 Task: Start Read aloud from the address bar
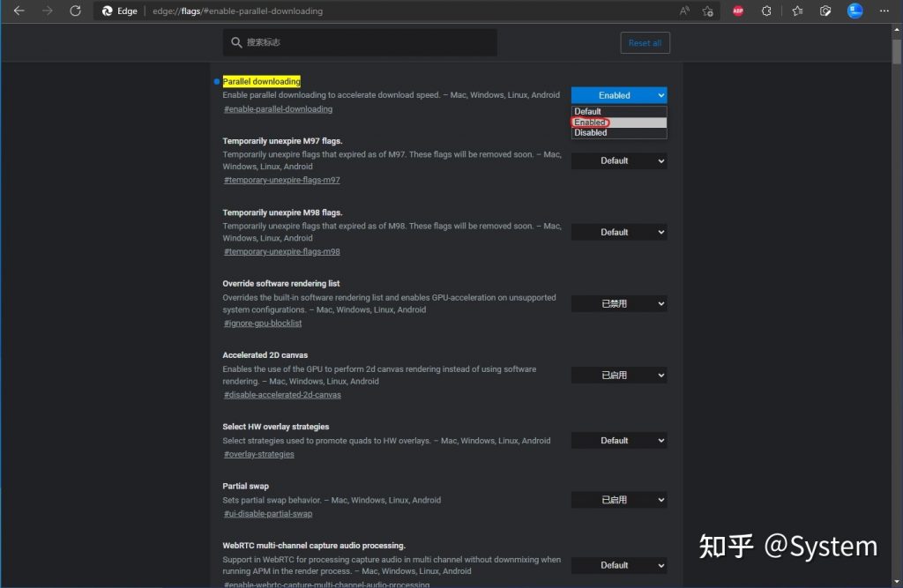(684, 11)
